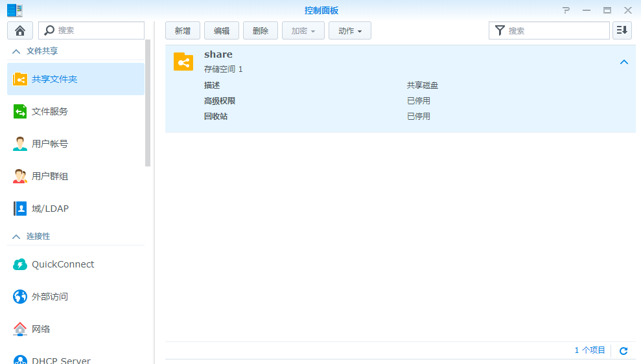This screenshot has width=641, height=364.
Task: Open the help question mark icon
Action: point(566,10)
